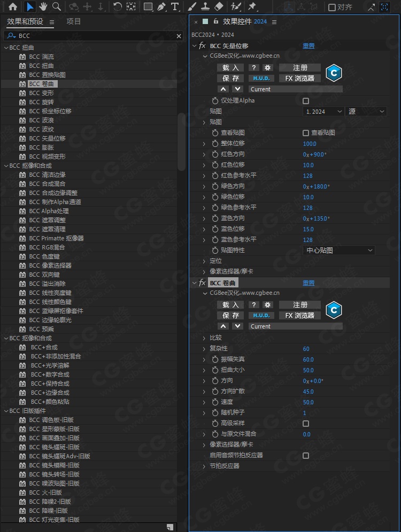
Task: Click settings gear in BCC 矢量位移
Action: pos(267,67)
